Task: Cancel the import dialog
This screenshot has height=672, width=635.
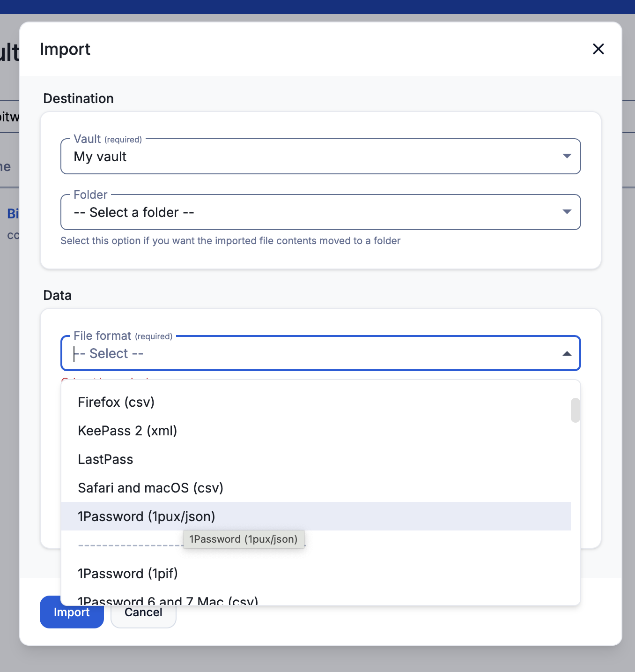Action: coord(143,612)
